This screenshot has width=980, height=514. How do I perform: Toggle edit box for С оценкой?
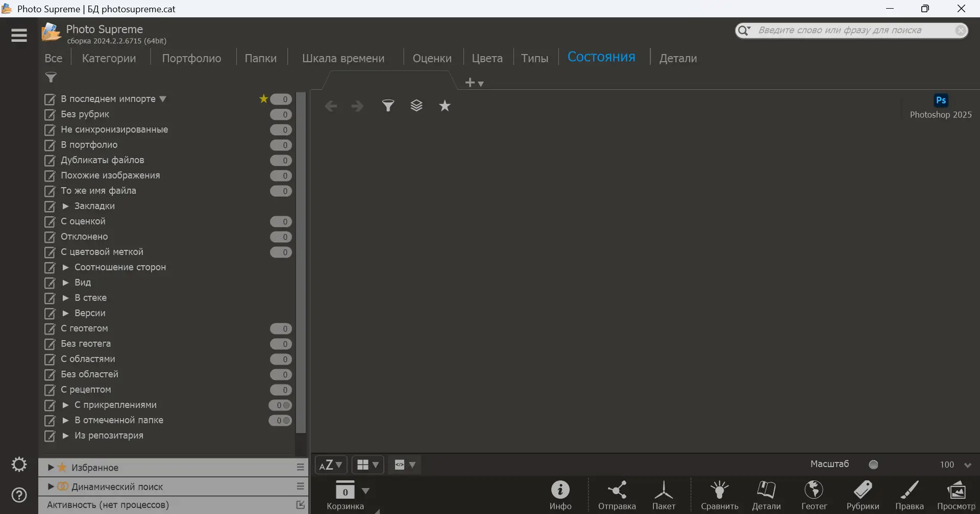point(50,222)
